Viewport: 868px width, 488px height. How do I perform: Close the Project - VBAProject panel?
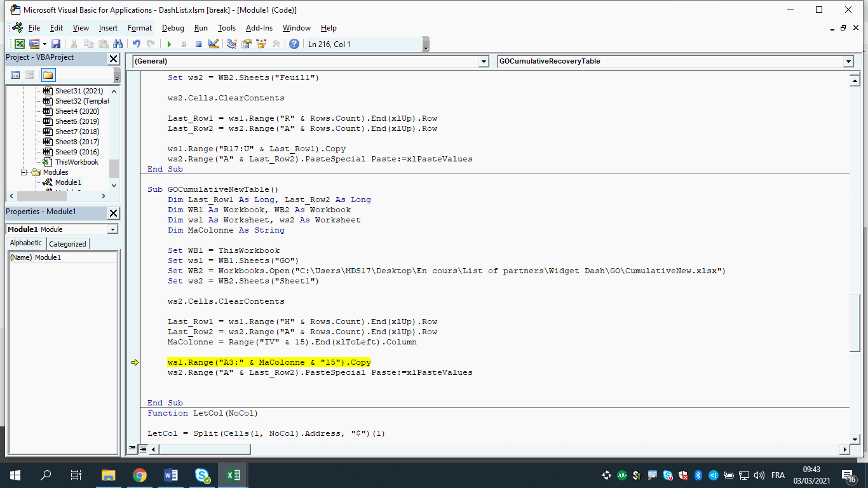click(x=113, y=58)
